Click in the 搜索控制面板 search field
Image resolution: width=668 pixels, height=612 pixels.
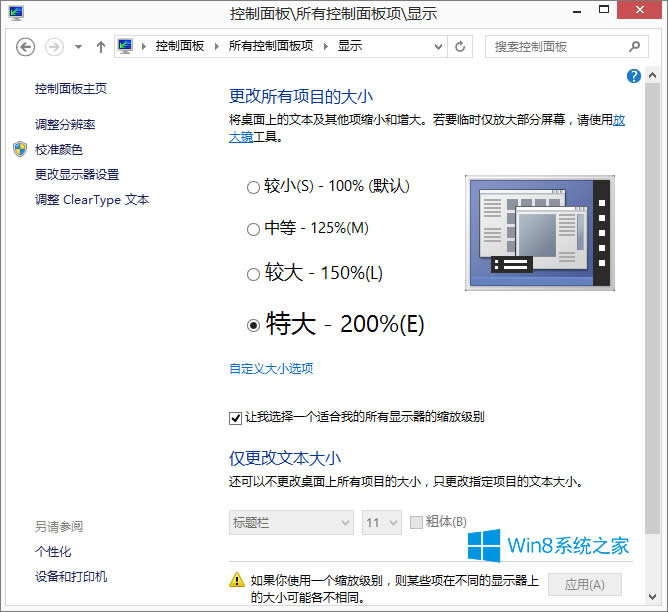[555, 47]
